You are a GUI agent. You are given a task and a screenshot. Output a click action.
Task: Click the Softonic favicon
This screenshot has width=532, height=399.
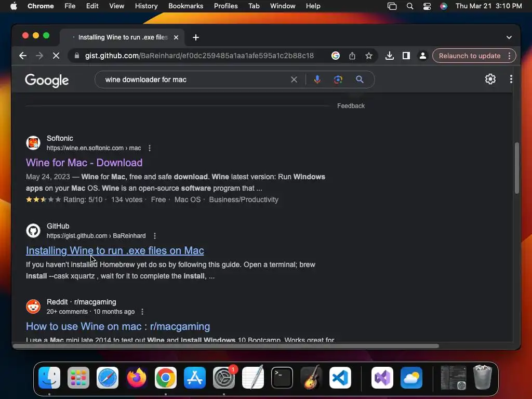33,143
